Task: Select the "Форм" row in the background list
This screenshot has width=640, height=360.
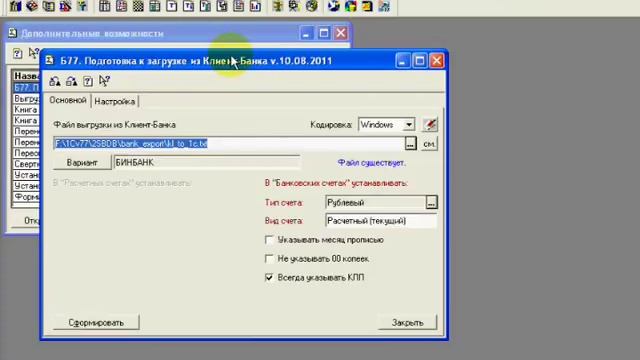Action: [26, 197]
